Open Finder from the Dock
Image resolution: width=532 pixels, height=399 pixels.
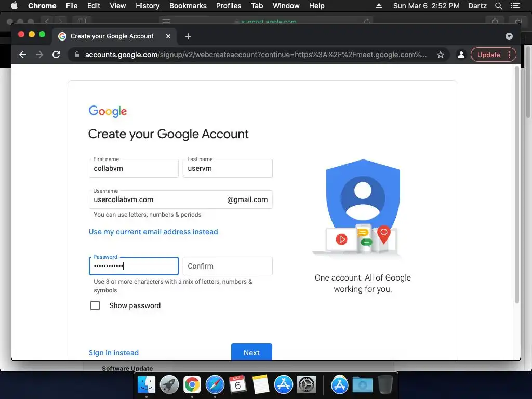coord(147,385)
